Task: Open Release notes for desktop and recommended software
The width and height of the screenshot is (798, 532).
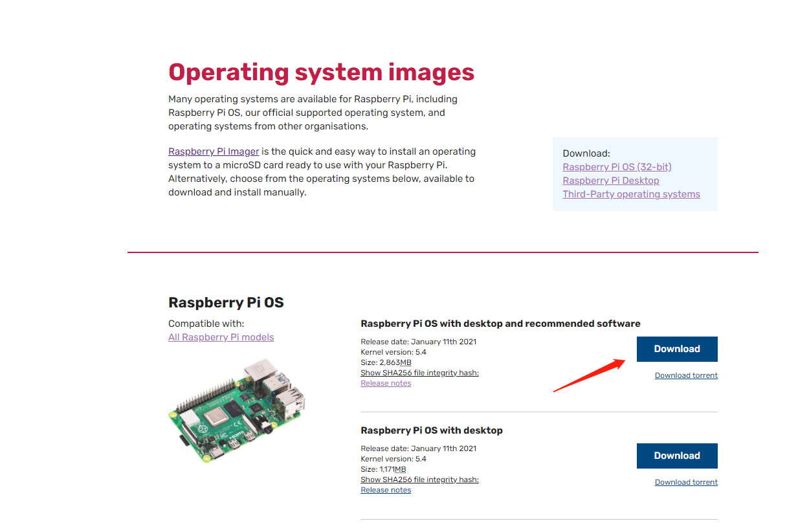Action: coord(386,383)
